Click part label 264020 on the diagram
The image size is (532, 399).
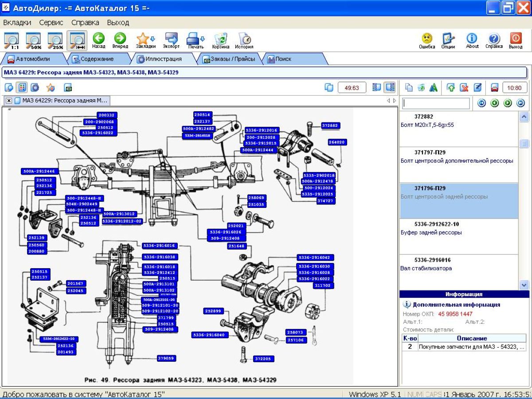(x=337, y=142)
